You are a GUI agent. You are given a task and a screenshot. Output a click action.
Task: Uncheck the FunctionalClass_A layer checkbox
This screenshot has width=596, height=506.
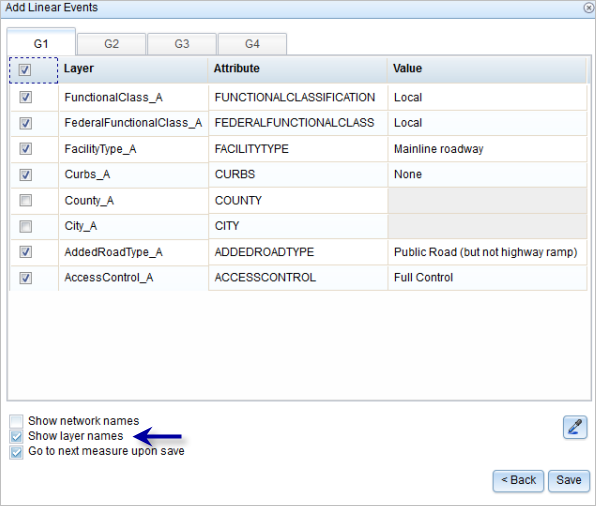point(25,97)
